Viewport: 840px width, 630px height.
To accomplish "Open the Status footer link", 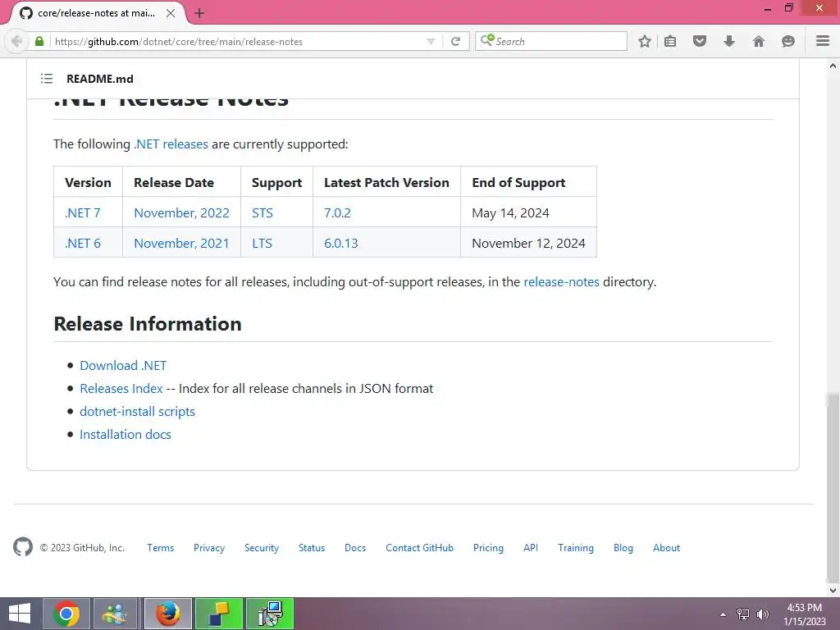I will (x=312, y=547).
